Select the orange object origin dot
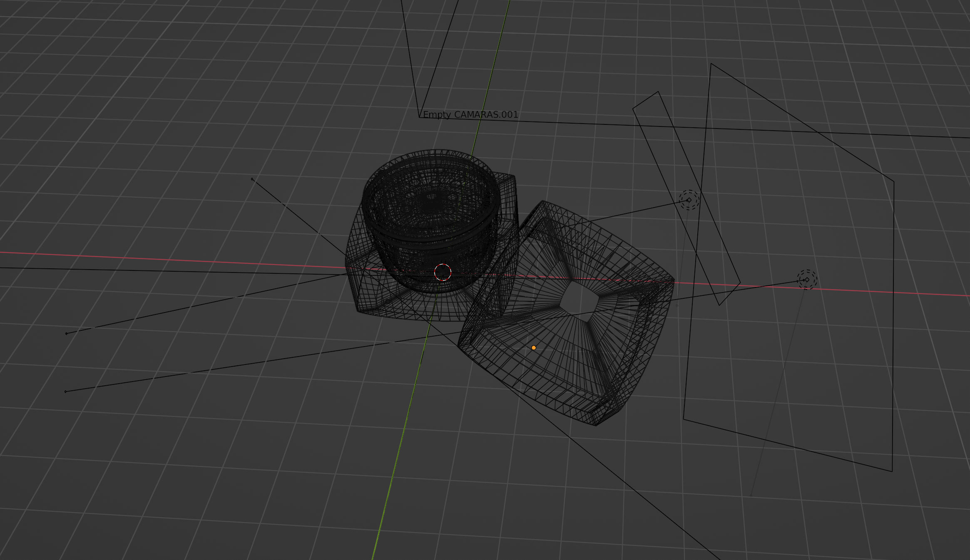Screen dimensions: 970x560 coord(534,348)
